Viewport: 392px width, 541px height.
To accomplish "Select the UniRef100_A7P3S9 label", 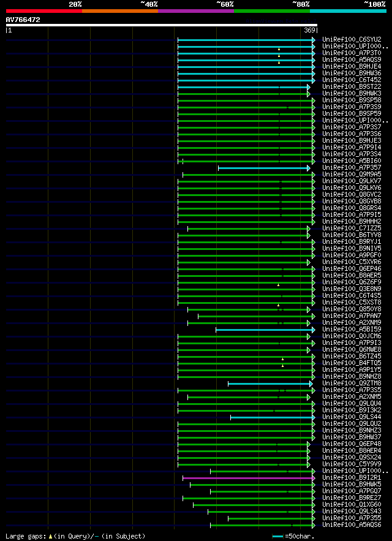I will pos(352,107).
